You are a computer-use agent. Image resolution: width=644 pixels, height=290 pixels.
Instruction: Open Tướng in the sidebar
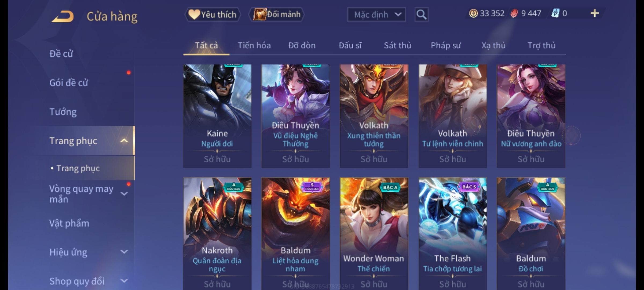pyautogui.click(x=63, y=112)
